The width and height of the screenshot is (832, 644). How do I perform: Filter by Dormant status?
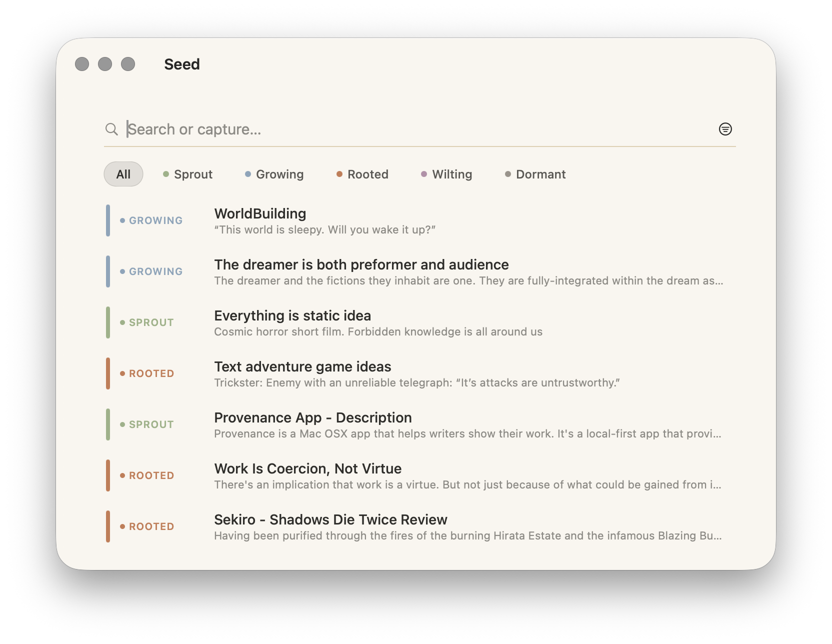[x=535, y=174]
